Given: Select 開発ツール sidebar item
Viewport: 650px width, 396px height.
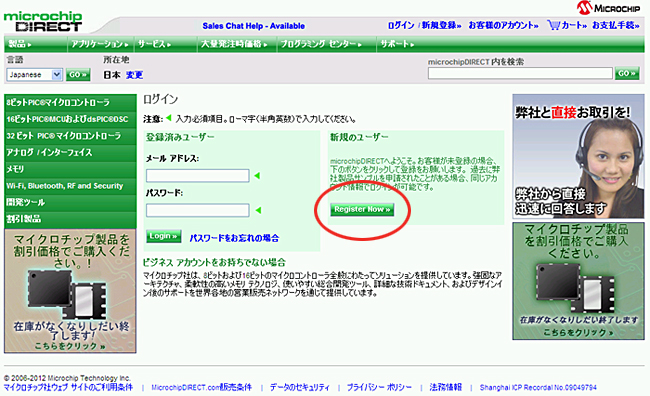Looking at the screenshot, I should (x=70, y=202).
